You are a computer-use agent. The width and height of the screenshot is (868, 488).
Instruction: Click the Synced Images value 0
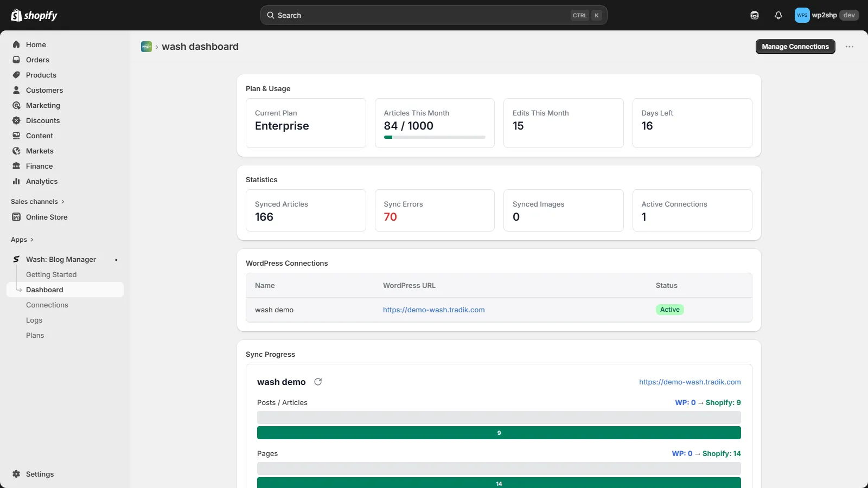(x=516, y=217)
